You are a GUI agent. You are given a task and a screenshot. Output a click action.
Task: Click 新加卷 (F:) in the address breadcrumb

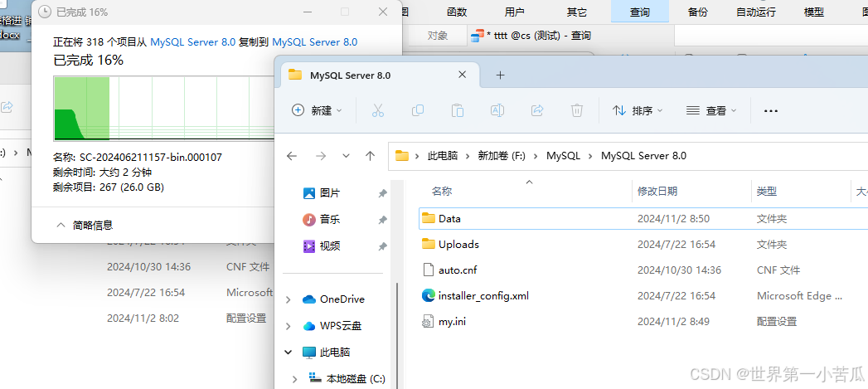click(x=502, y=156)
